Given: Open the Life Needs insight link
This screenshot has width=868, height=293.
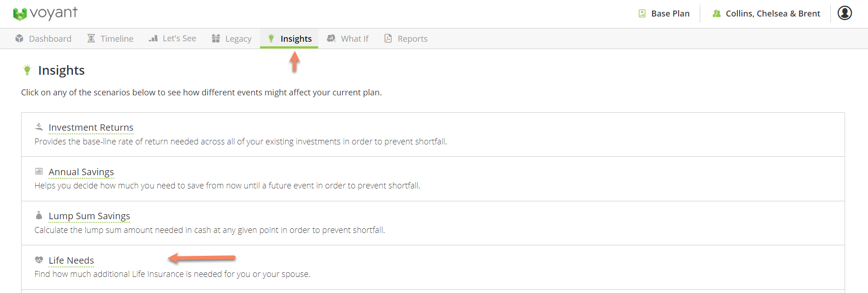Looking at the screenshot, I should (x=71, y=260).
